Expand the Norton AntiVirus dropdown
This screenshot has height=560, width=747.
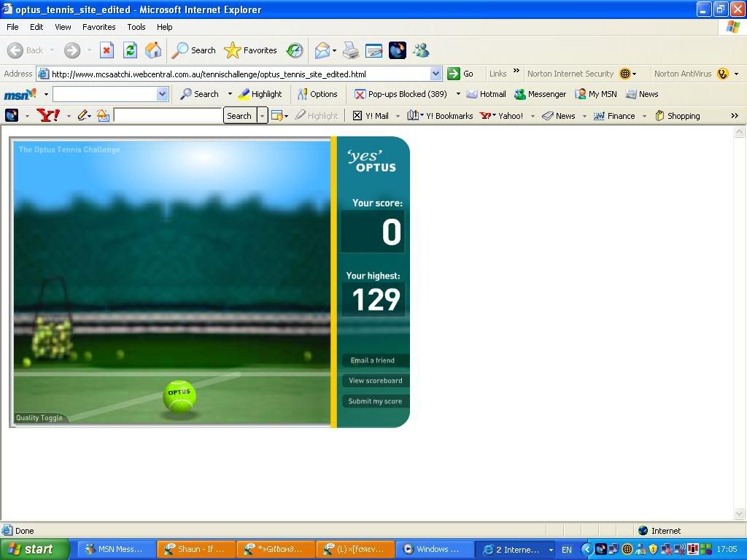point(736,74)
